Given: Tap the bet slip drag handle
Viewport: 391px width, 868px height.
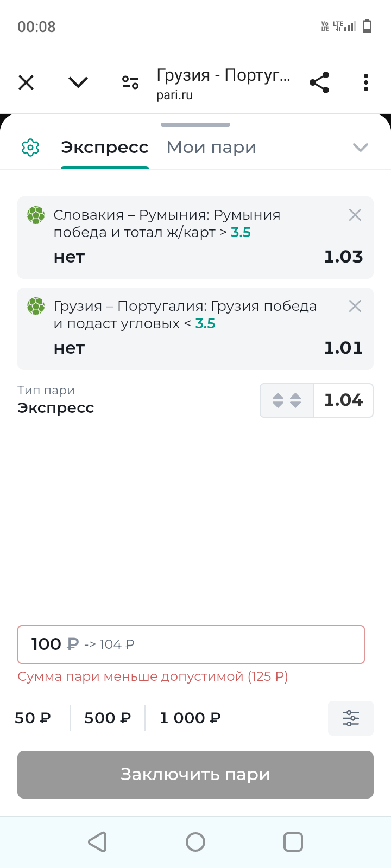Looking at the screenshot, I should pyautogui.click(x=195, y=125).
